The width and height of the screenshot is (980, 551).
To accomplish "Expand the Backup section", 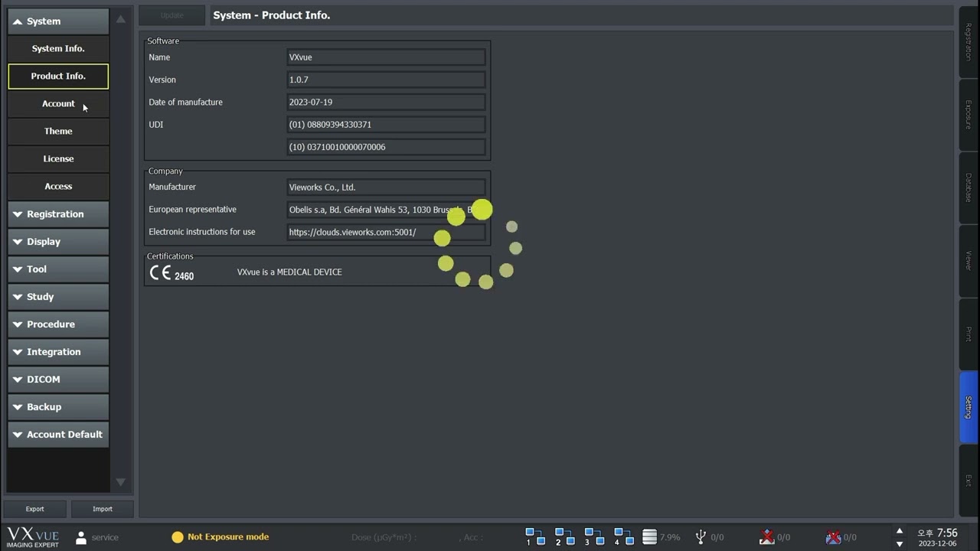I will (58, 407).
